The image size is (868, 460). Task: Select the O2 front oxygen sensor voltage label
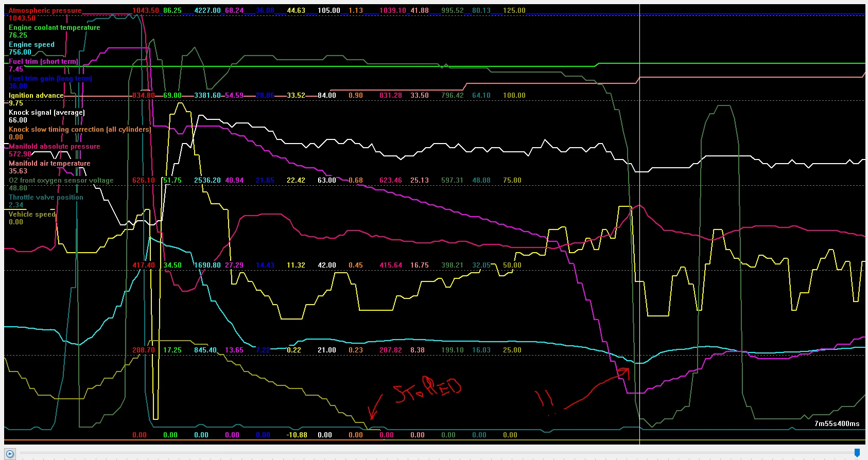coord(61,180)
